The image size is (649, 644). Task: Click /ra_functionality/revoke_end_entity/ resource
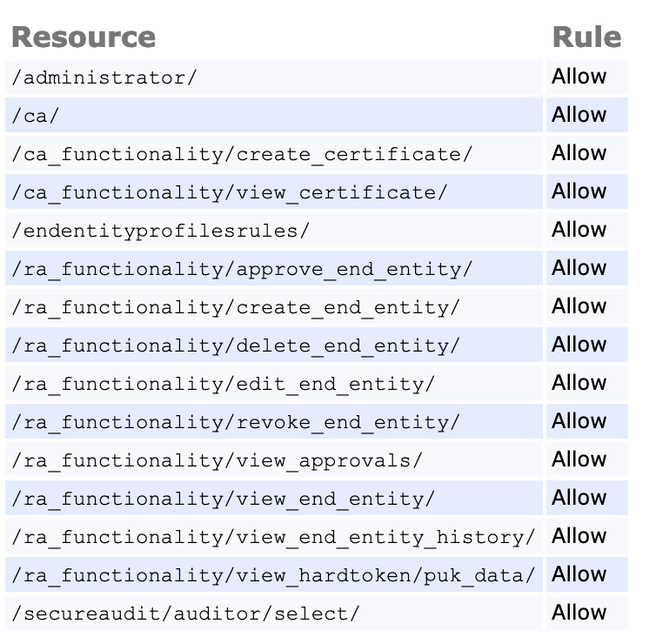pos(236,422)
